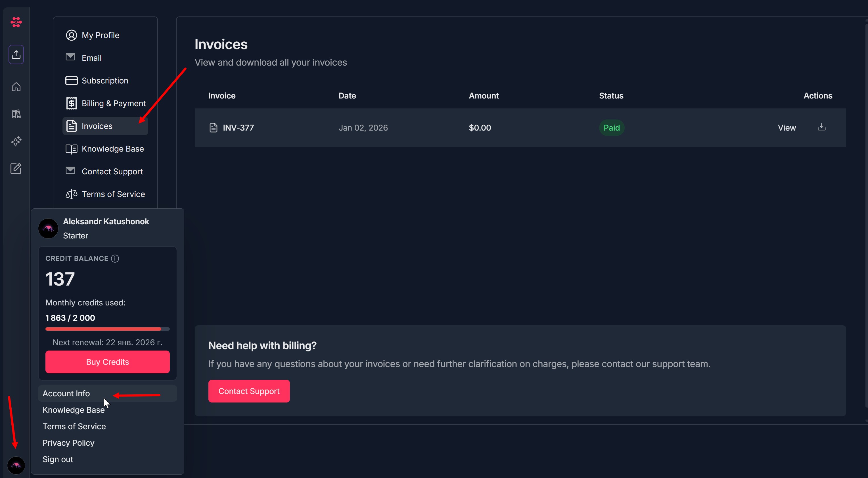Click the upload icon in the left sidebar
Viewport: 868px width, 478px height.
tap(16, 54)
